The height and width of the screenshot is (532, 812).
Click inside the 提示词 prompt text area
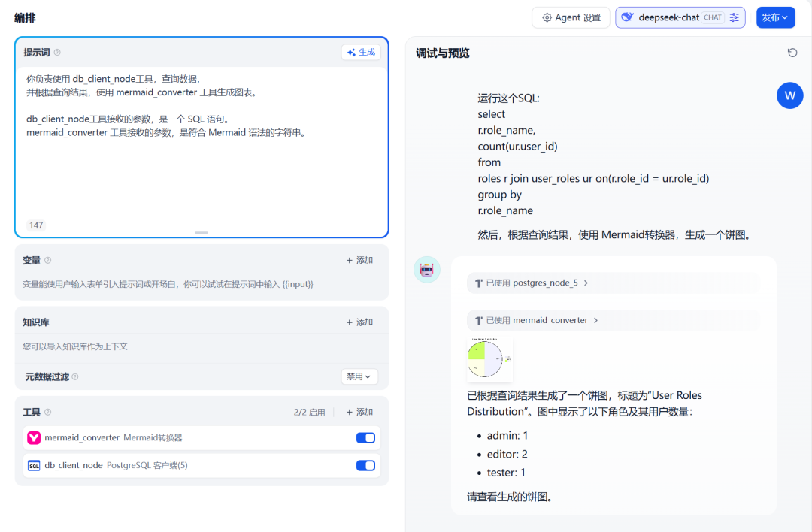click(x=201, y=165)
